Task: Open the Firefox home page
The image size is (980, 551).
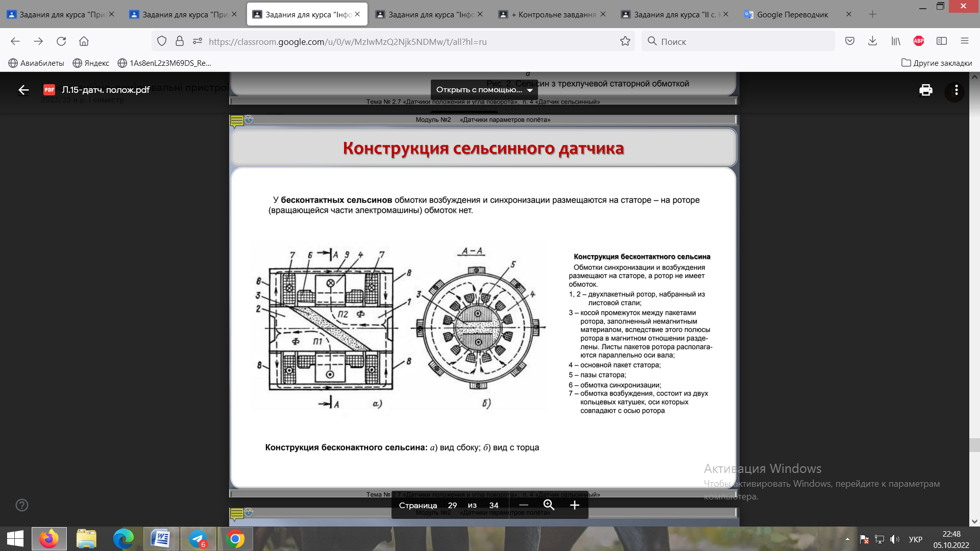Action: coord(84,41)
